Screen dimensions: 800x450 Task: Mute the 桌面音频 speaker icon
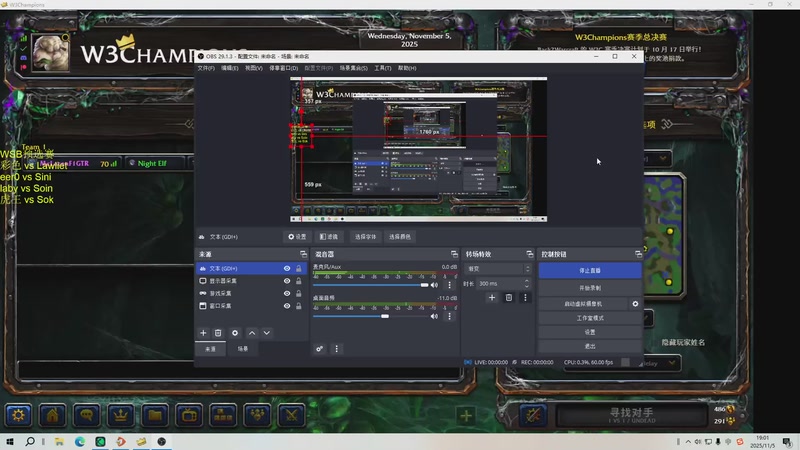point(434,316)
